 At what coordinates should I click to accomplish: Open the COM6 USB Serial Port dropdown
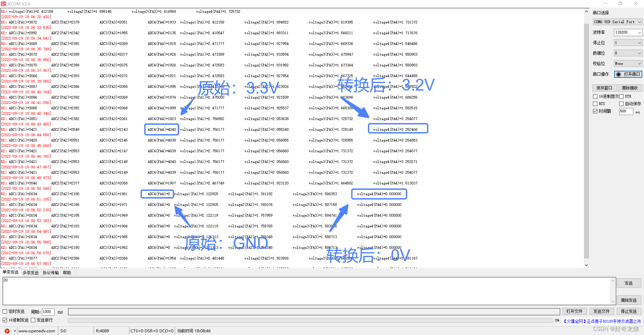[618, 22]
